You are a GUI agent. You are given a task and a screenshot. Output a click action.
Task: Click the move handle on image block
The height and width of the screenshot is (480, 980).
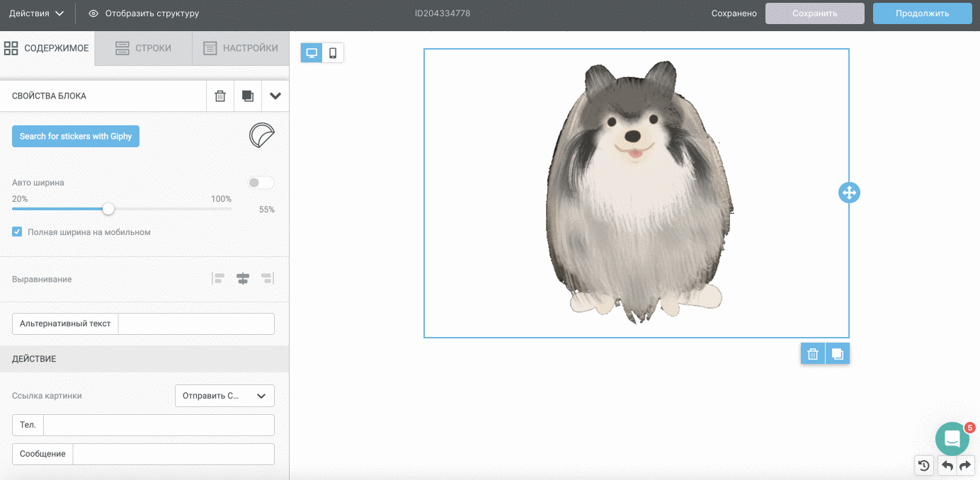[x=849, y=193]
